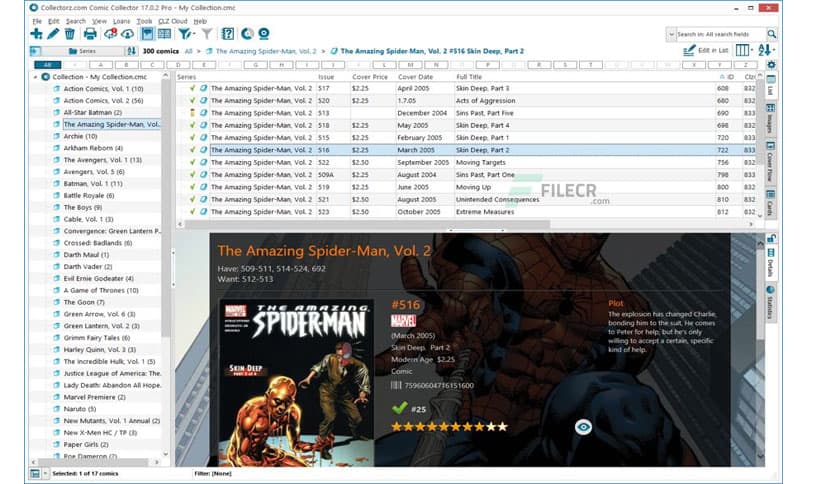The image size is (836, 484).
Task: Open the Tools menu
Action: (144, 21)
